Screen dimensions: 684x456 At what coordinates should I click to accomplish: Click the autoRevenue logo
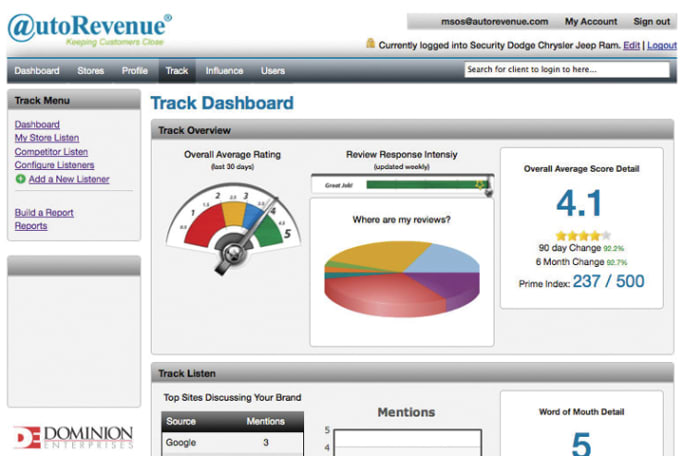[x=89, y=29]
